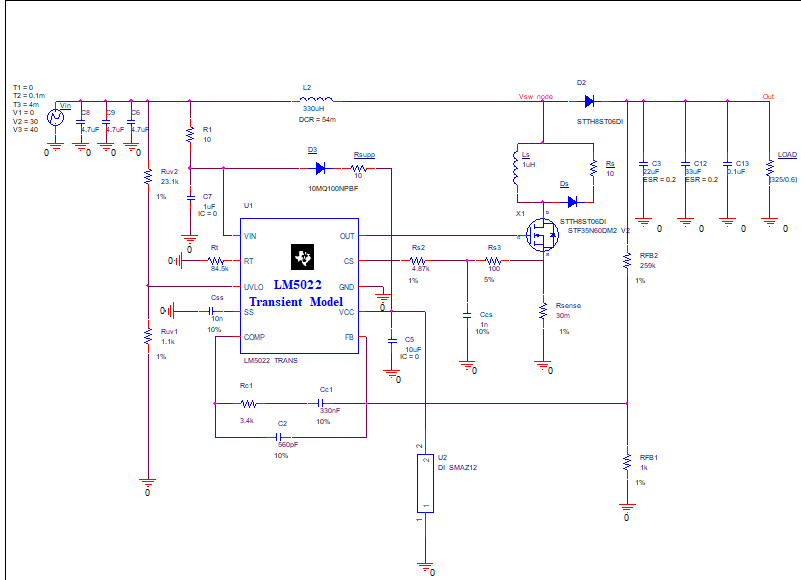The height and width of the screenshot is (580, 801).
Task: Select the Ccs capacitor symbol
Action: [x=466, y=315]
